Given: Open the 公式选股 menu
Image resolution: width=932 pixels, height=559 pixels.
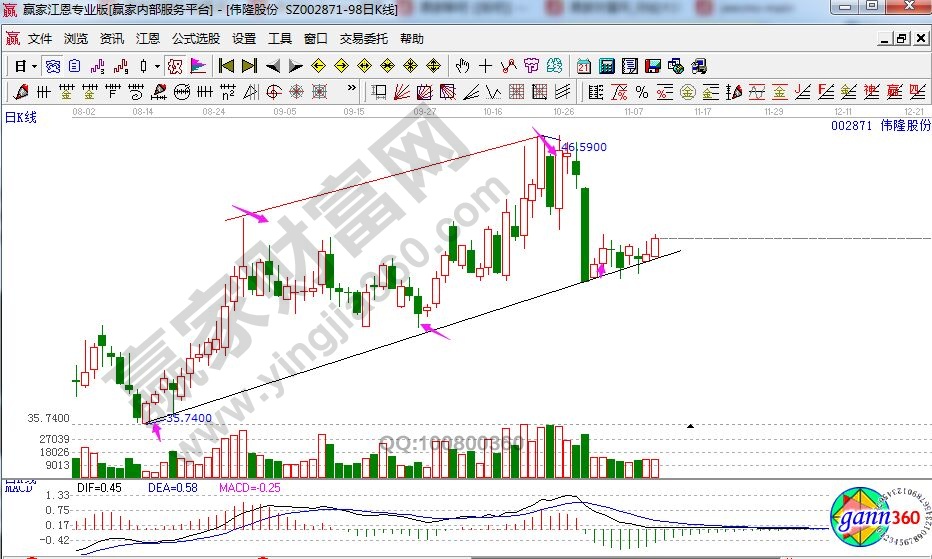Looking at the screenshot, I should (x=196, y=39).
